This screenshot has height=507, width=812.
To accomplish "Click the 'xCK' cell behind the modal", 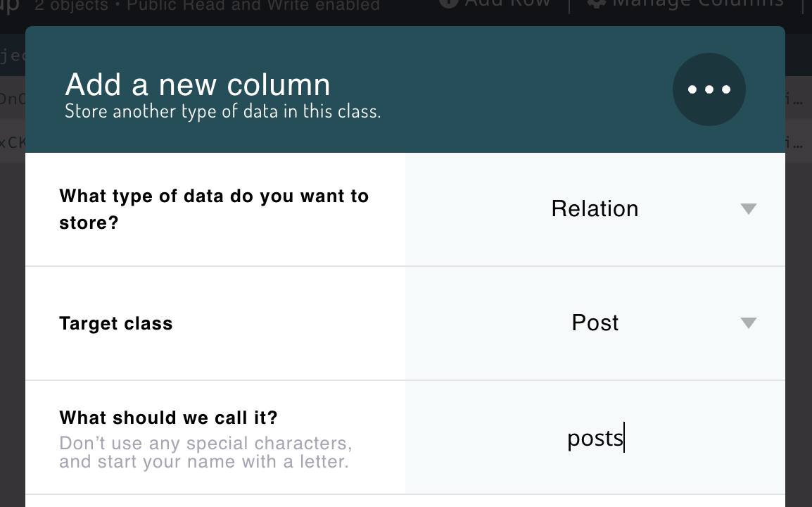I will click(x=12, y=143).
